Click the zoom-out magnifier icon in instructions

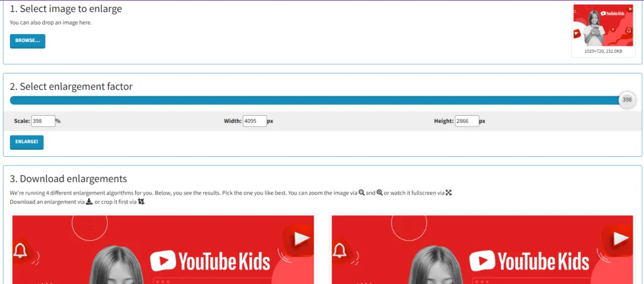tap(362, 193)
